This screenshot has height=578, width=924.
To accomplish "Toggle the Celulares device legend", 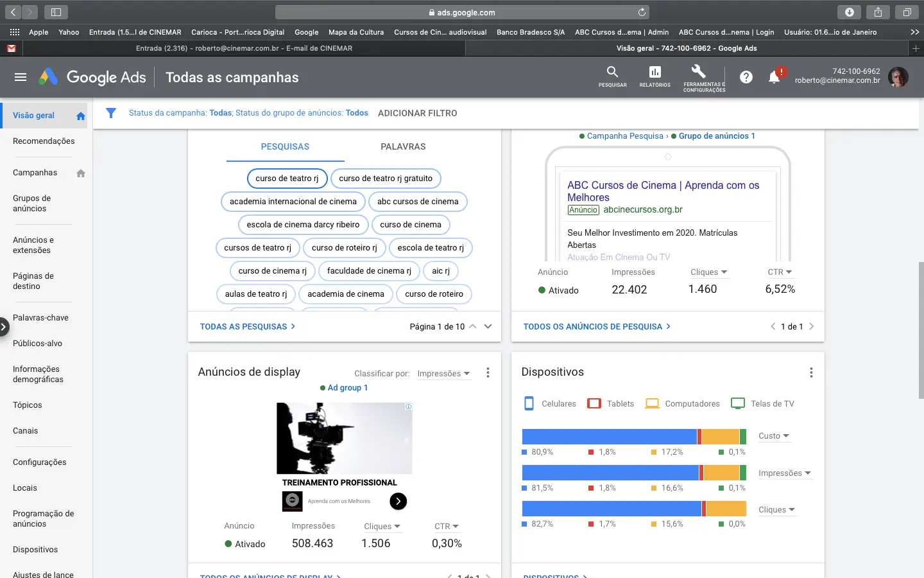I will [x=550, y=404].
